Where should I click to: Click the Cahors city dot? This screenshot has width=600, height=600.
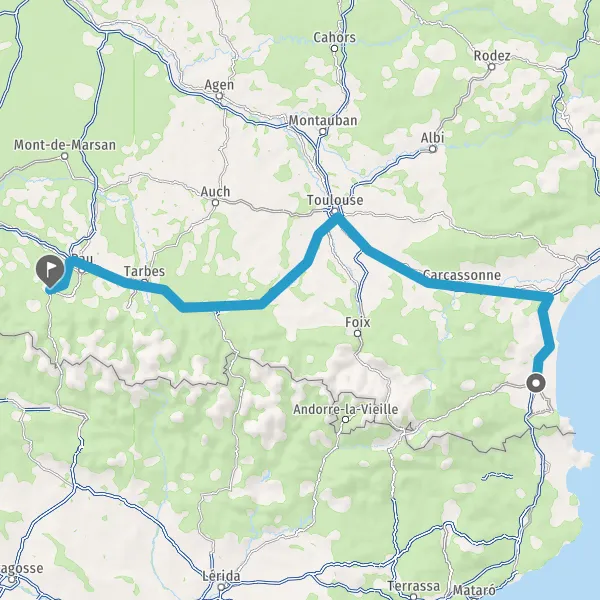[334, 49]
